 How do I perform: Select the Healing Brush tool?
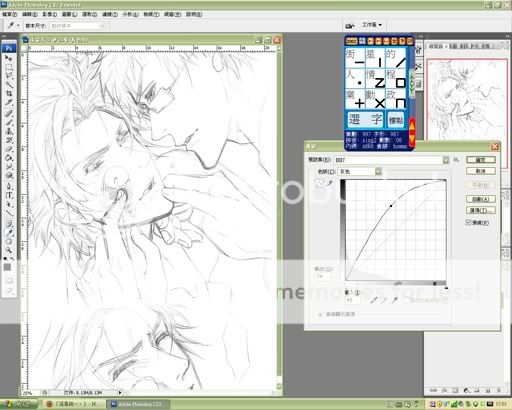click(x=9, y=114)
